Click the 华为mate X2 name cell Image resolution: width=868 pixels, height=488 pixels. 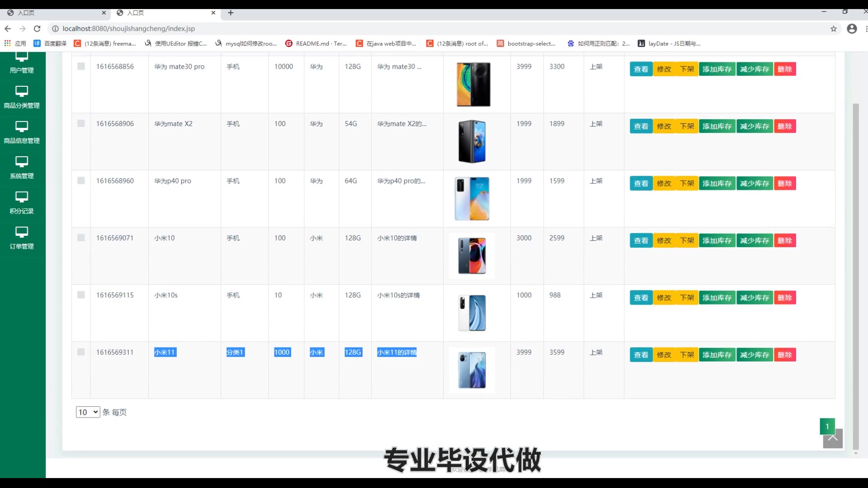[x=173, y=124]
